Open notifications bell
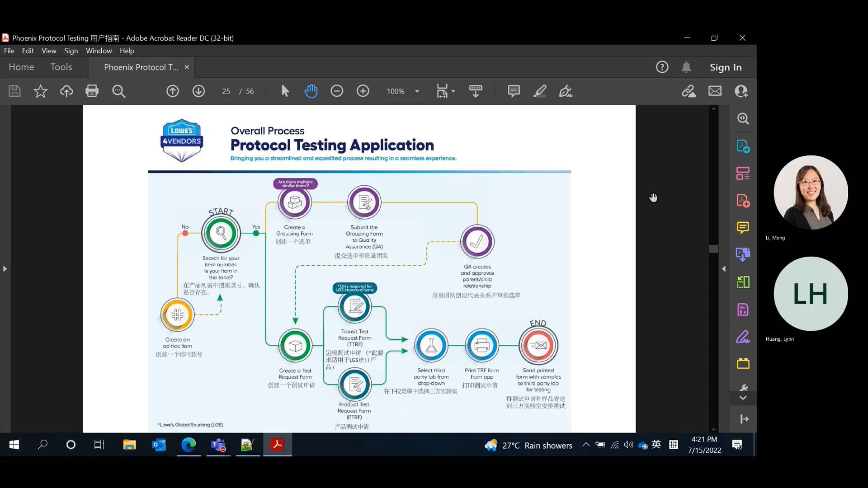This screenshot has width=868, height=488. pos(686,67)
